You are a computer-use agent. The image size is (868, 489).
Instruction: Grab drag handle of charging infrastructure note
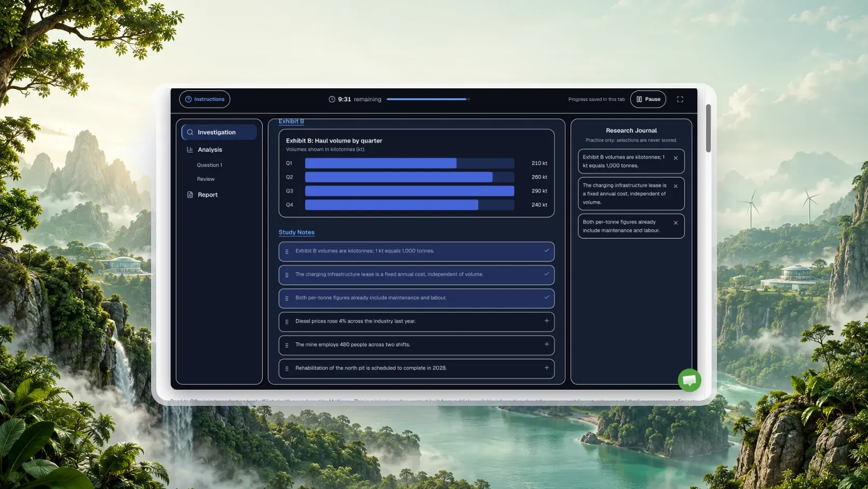[287, 275]
